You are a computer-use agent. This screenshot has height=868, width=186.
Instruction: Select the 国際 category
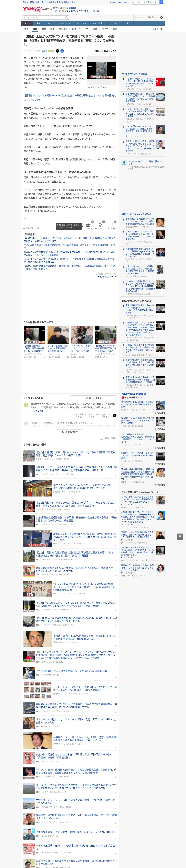[44, 29]
